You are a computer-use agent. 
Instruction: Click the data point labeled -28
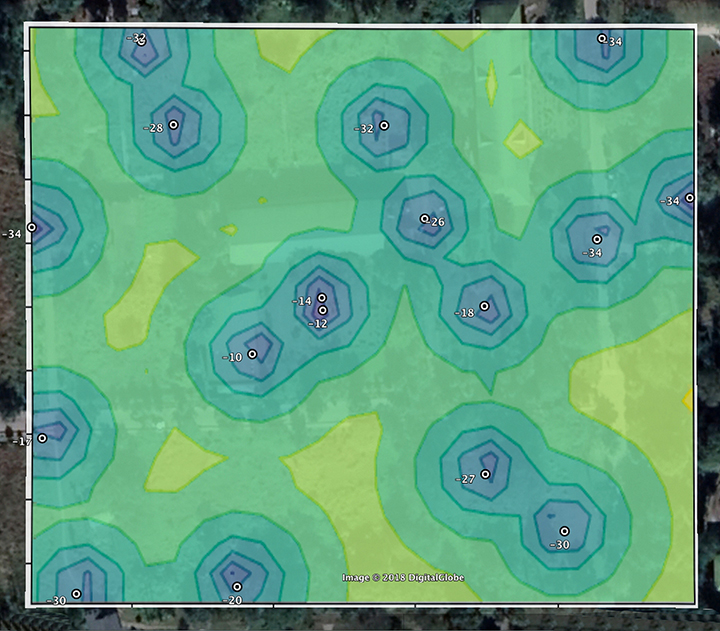173,125
